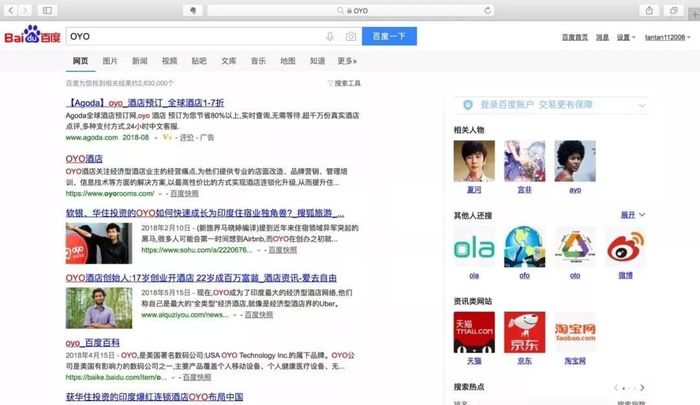Screen dimensions: 700x405
Task: Go to 百度首页 link in header
Action: coord(575,38)
